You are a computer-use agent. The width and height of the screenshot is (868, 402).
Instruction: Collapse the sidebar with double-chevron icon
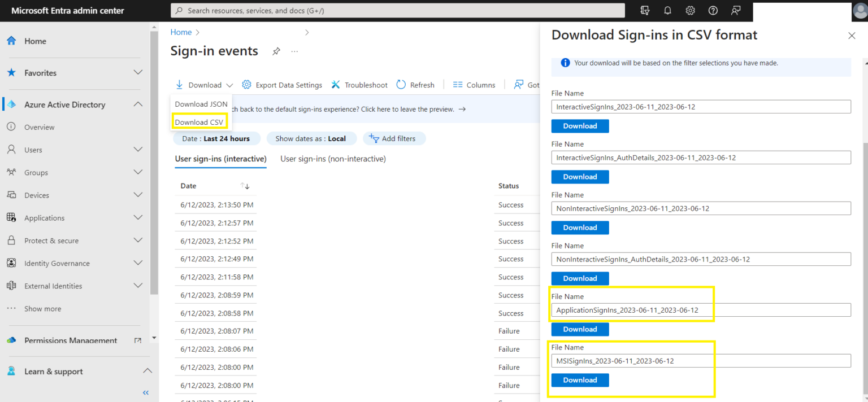click(146, 392)
